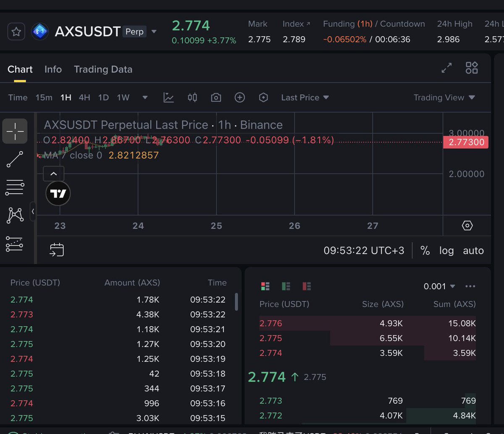Click the add plus circle icon
504x434 pixels.
click(x=239, y=97)
